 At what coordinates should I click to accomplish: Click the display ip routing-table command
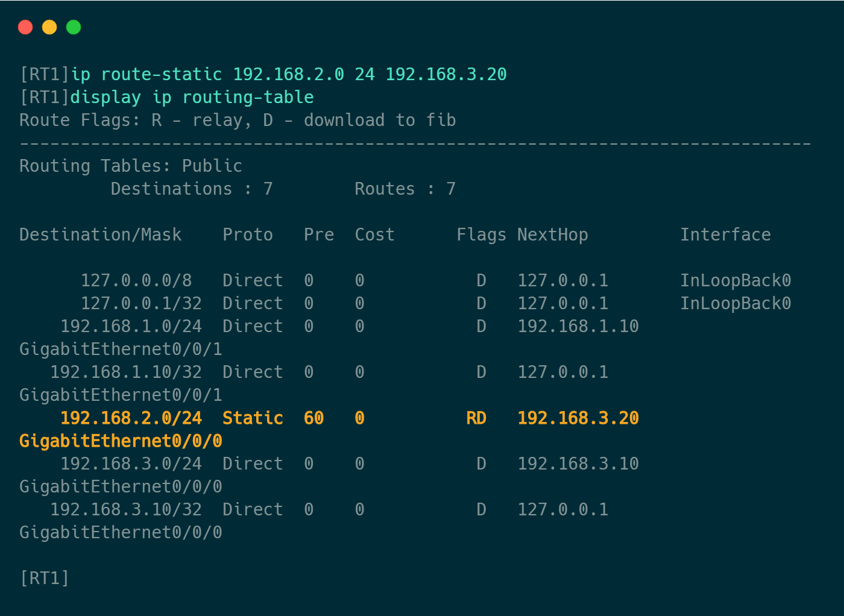click(x=192, y=97)
